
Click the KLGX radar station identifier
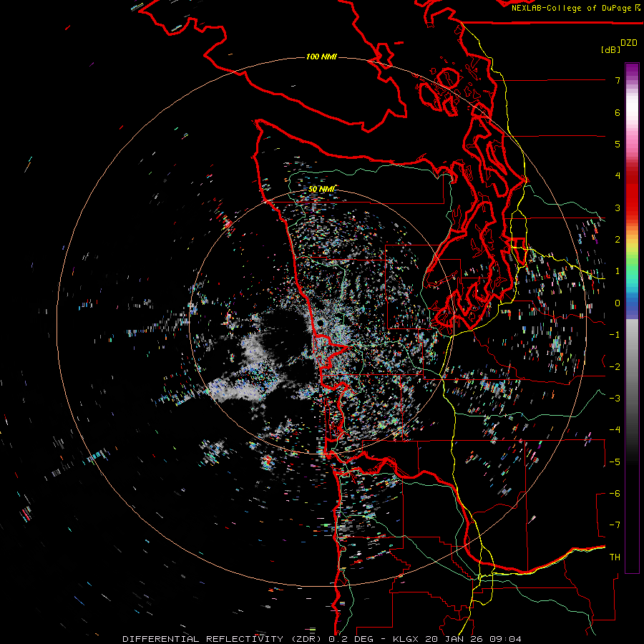click(406, 639)
